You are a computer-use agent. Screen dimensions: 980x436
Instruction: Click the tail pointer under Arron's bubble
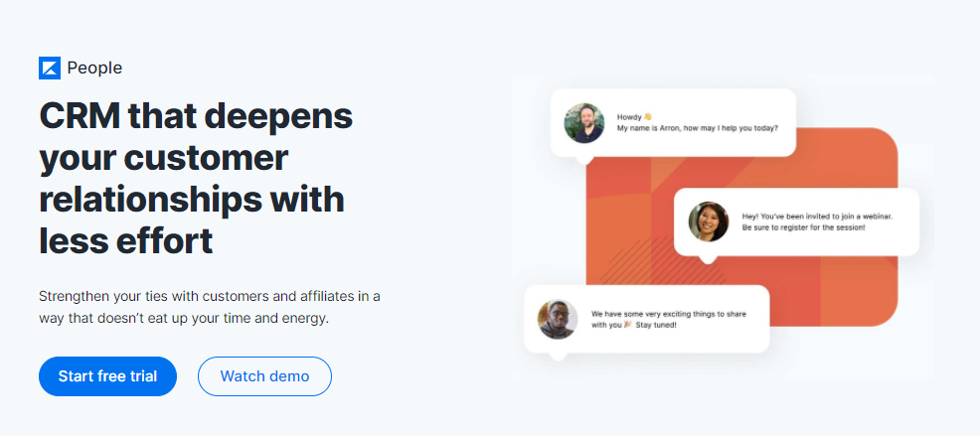(x=583, y=160)
